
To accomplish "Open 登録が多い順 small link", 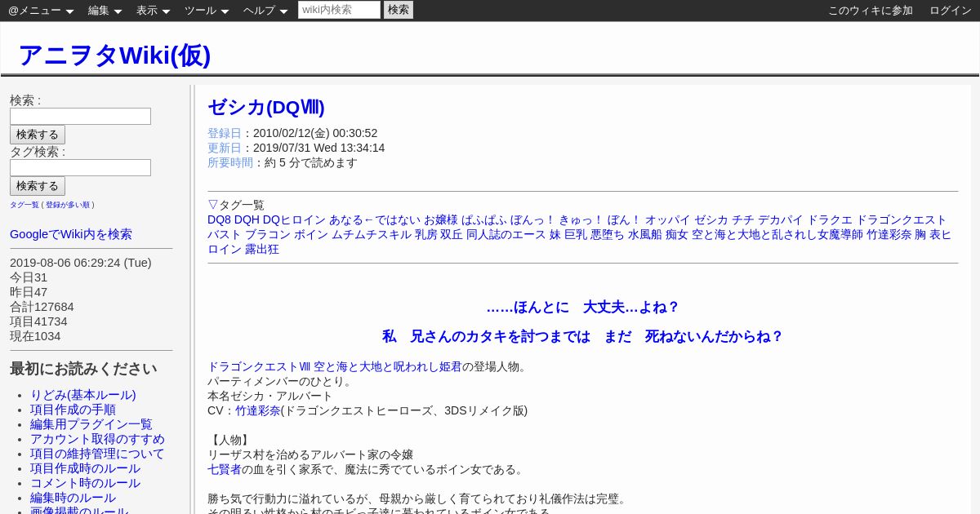I will tap(68, 205).
